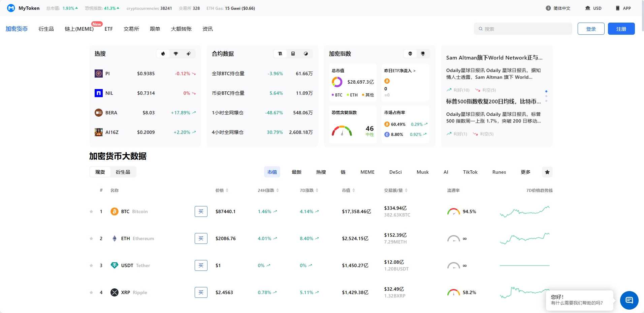Image resolution: width=644 pixels, height=313 pixels.
Task: Open the ETF menu in navigation bar
Action: pos(108,29)
